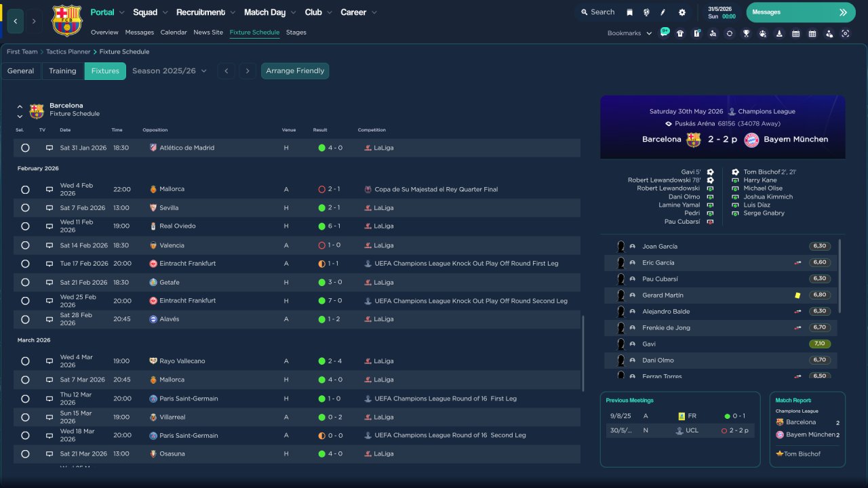Image resolution: width=868 pixels, height=488 pixels.
Task: Open the Calendar tab in Portal submenu
Action: click(x=174, y=33)
